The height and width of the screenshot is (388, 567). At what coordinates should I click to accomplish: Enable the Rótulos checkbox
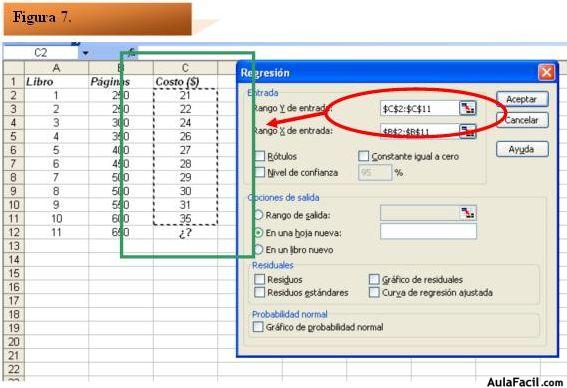260,156
